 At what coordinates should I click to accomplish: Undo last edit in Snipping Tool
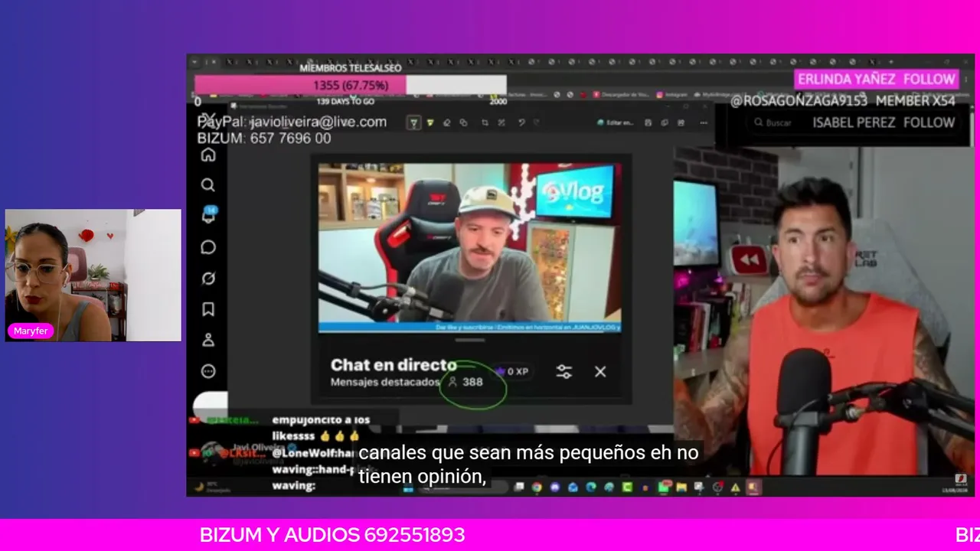[521, 123]
